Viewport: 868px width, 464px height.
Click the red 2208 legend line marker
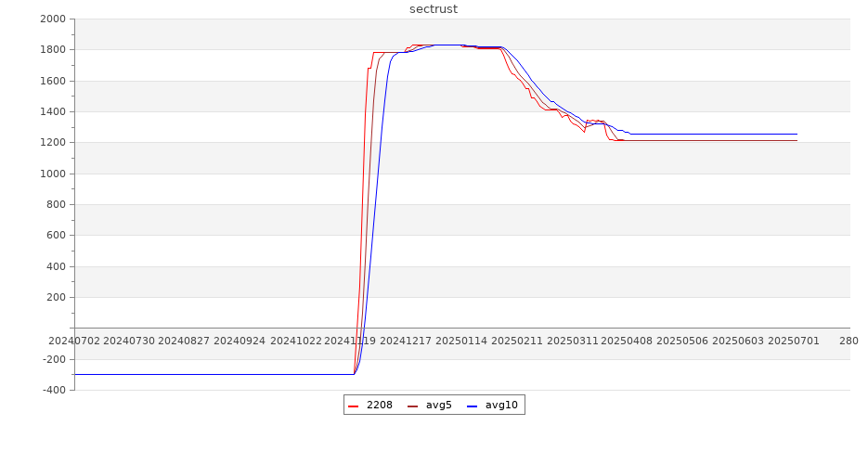click(x=353, y=406)
